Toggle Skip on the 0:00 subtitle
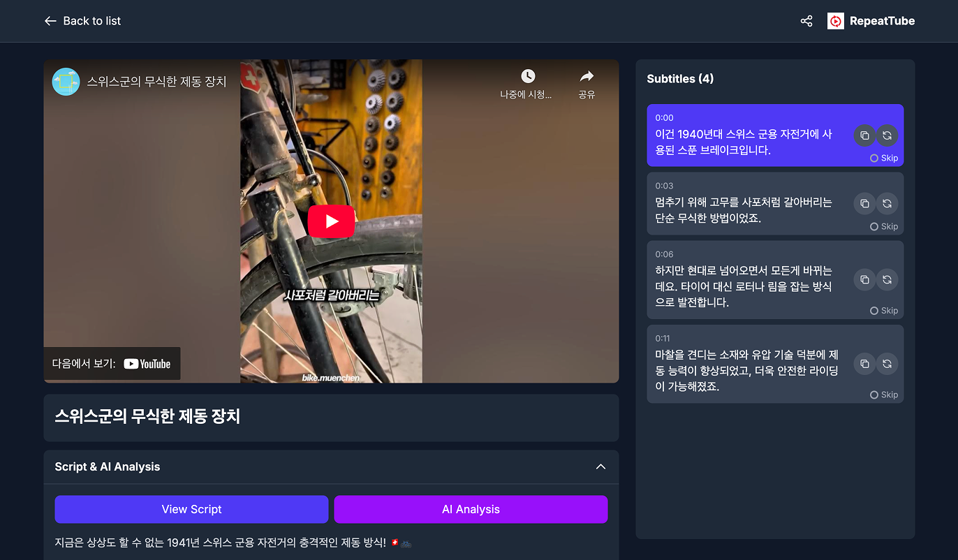This screenshot has width=958, height=560. [885, 158]
